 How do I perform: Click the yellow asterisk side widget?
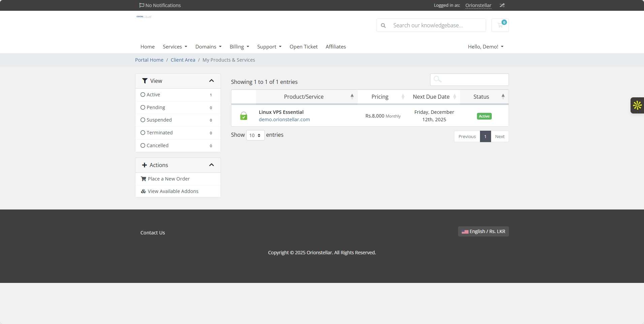pyautogui.click(x=637, y=105)
